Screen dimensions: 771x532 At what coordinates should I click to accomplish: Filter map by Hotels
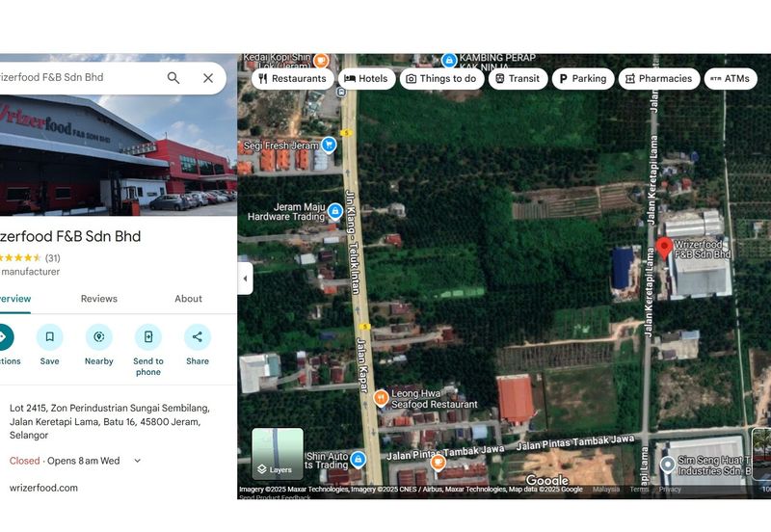[x=365, y=79]
